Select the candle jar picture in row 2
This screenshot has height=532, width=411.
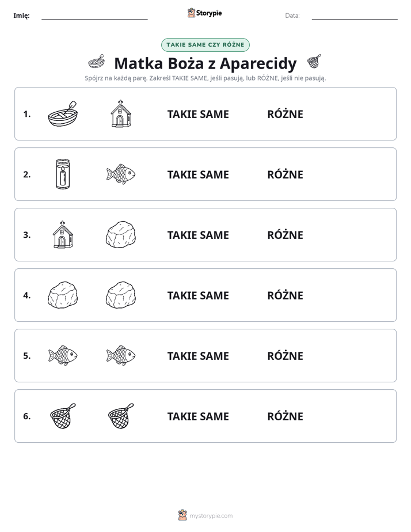pyautogui.click(x=63, y=174)
